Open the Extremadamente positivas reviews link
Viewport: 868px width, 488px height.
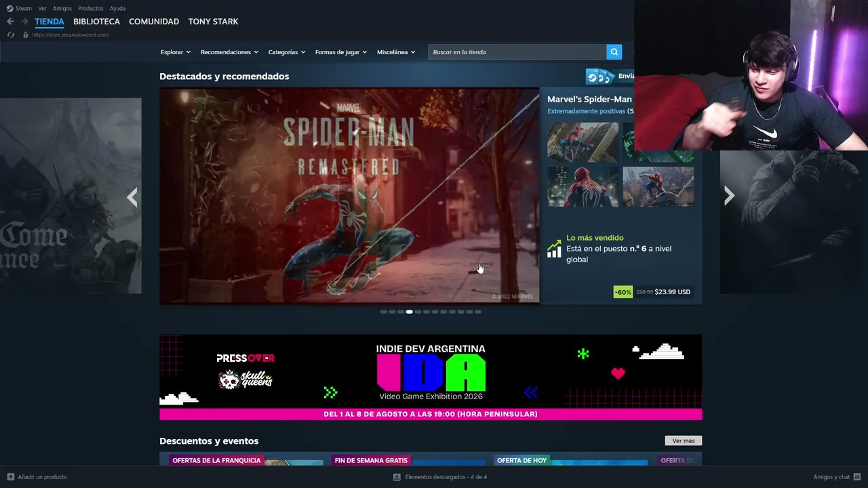pyautogui.click(x=586, y=111)
